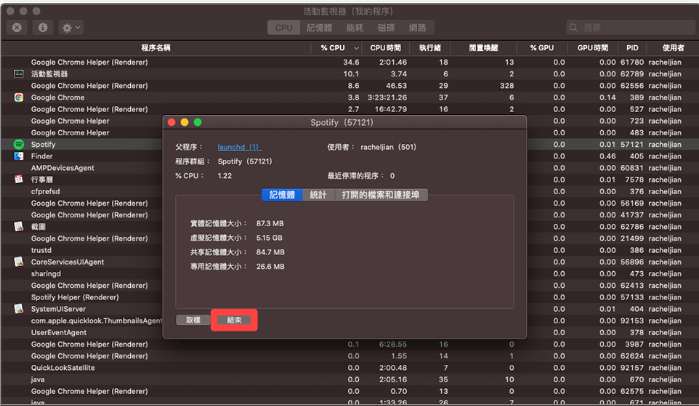Viewport: 699px width, 406px height.
Task: Sort by the PID column header
Action: [632, 48]
